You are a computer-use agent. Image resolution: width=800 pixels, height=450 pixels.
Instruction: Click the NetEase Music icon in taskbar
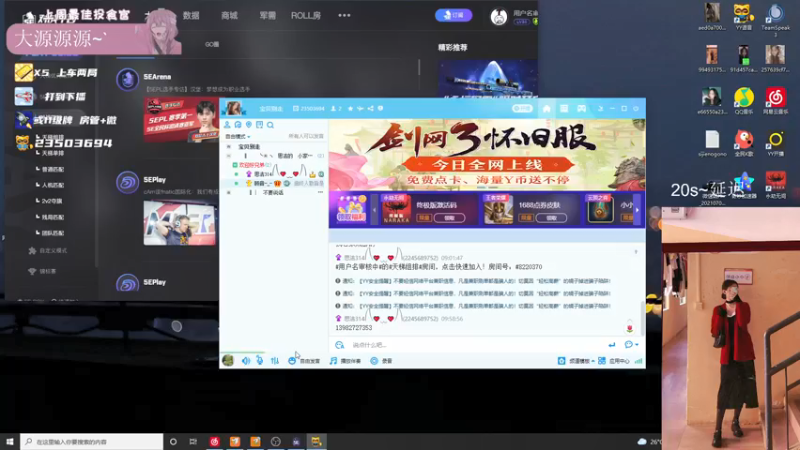214,441
